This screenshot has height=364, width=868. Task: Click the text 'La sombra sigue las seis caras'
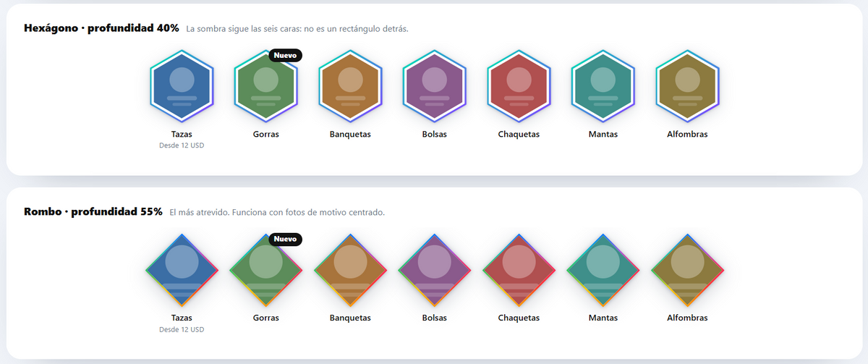[x=244, y=29]
